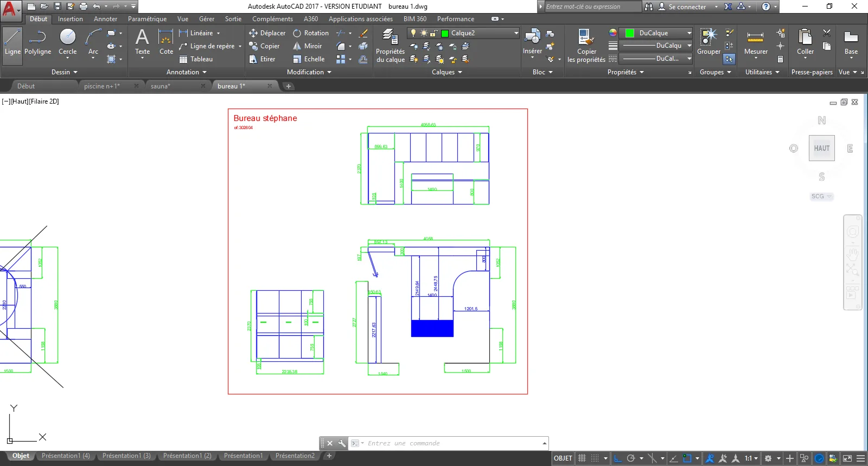The height and width of the screenshot is (466, 868).
Task: Click the viewport controls [-] label
Action: [x=6, y=101]
